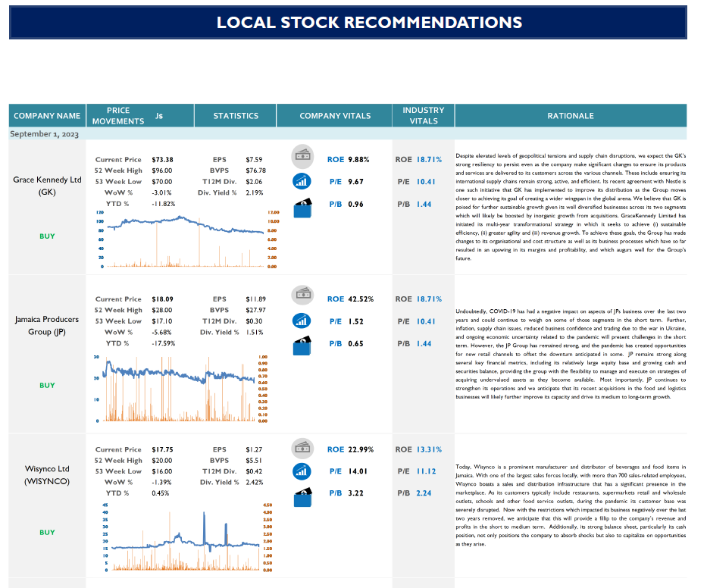Click the BUY rating under Grace Kennedy
The height and width of the screenshot is (588, 707).
pos(47,236)
